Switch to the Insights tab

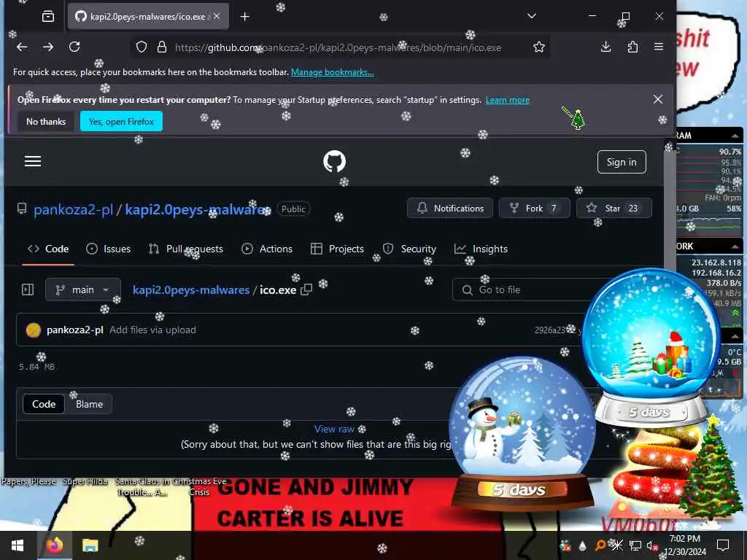click(481, 249)
